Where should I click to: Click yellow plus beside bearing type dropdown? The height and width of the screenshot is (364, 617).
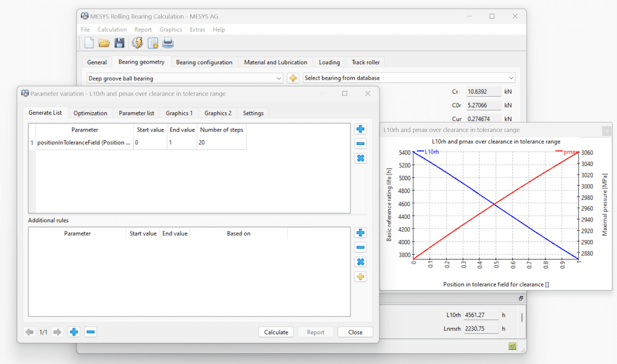coord(293,78)
